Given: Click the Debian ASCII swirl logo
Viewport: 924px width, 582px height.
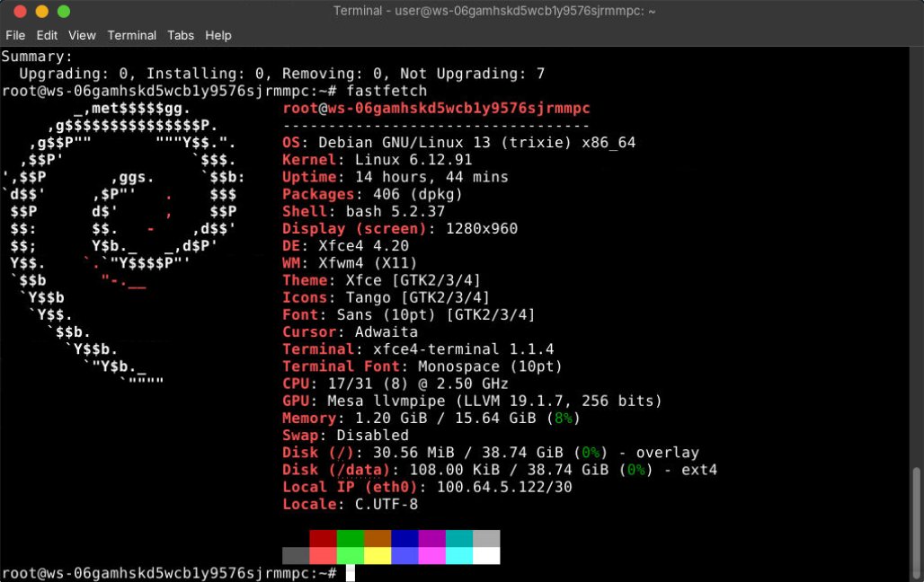Looking at the screenshot, I should click(x=122, y=245).
